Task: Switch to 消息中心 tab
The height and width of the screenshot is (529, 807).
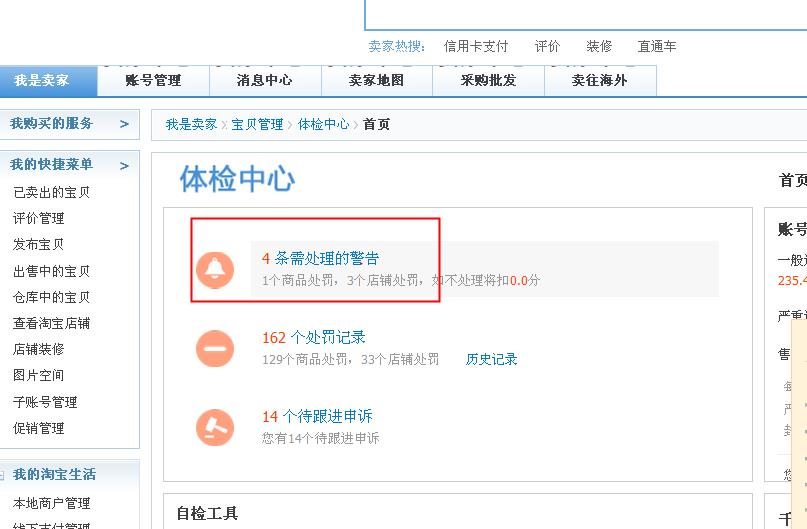Action: [x=265, y=81]
